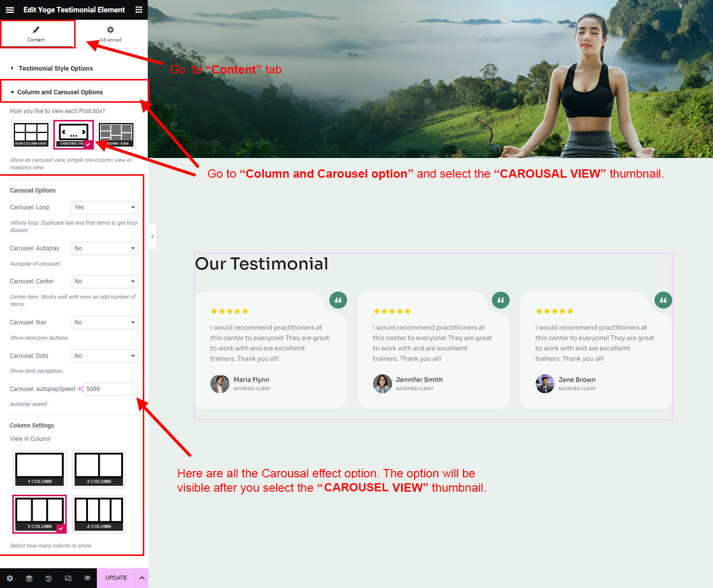Select the Row Column View layout
713x588 pixels.
[31, 134]
